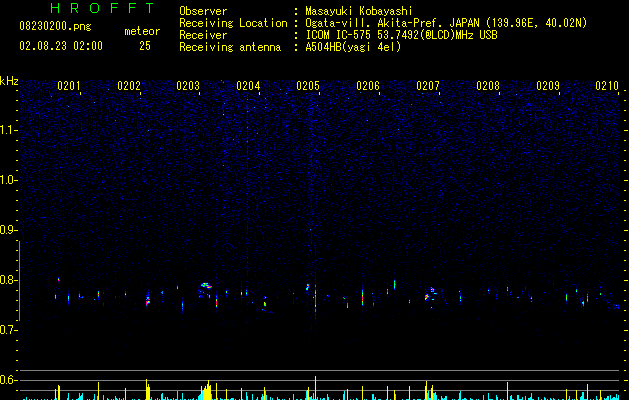Screen dimensions: 629x400
Task: Click the 0208 time marker
Action: point(488,86)
